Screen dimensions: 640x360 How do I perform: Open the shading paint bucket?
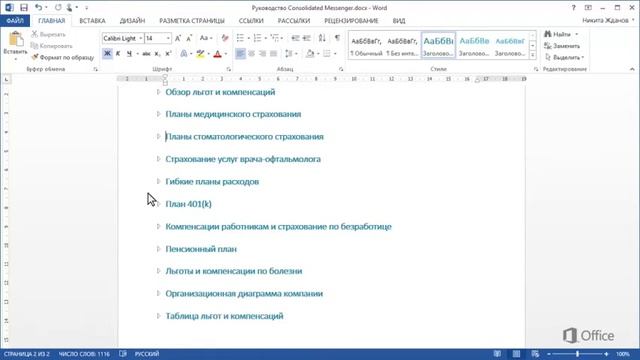pyautogui.click(x=310, y=53)
